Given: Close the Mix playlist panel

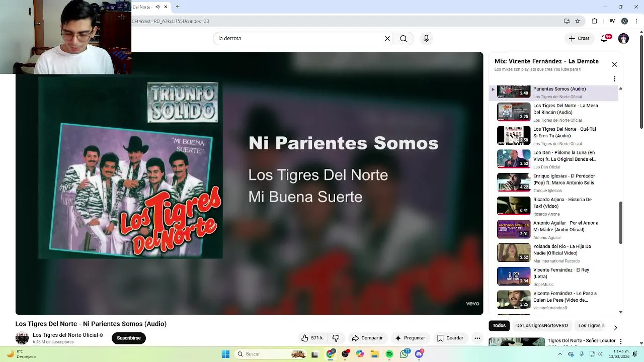Looking at the screenshot, I should click(614, 64).
